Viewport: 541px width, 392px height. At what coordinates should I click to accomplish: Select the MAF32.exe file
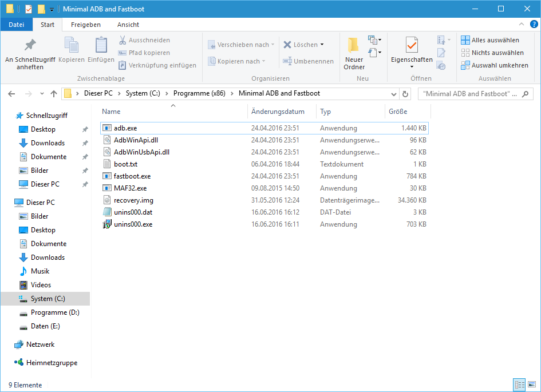[264, 188]
